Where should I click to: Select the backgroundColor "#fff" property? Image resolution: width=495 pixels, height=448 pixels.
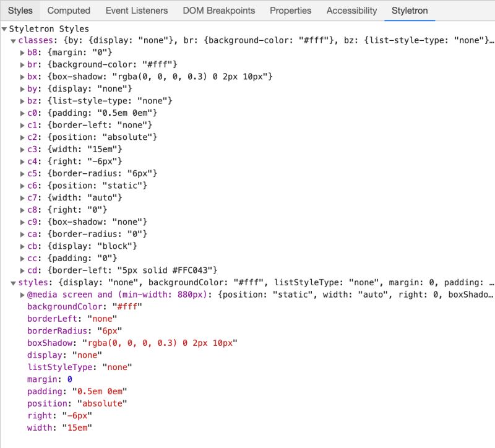[85, 306]
